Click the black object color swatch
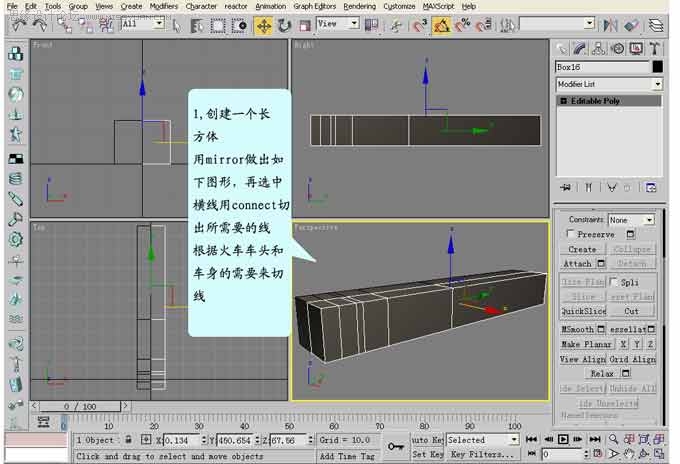The width and height of the screenshot is (680, 464). [x=657, y=67]
